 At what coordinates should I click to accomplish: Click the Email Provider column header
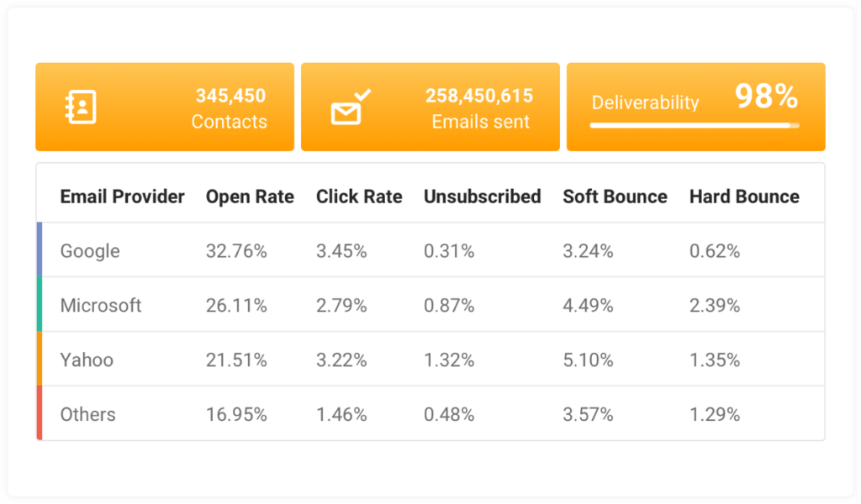[122, 197]
